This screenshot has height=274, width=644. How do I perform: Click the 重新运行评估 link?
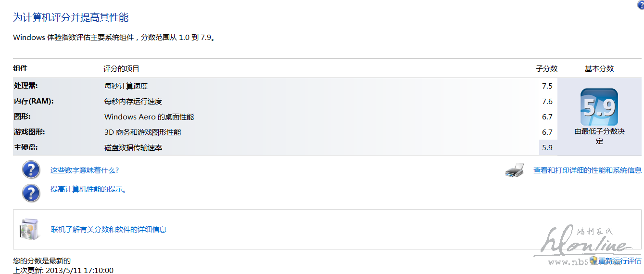[x=619, y=261]
